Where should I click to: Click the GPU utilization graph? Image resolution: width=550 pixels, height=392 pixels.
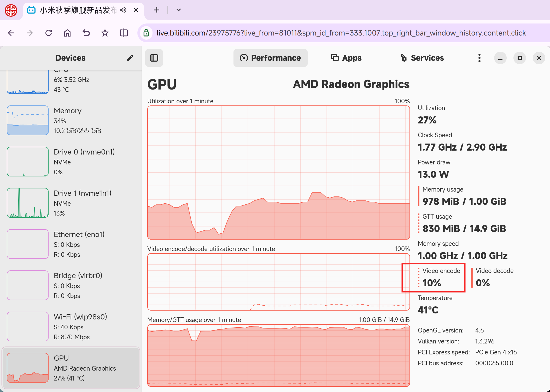pos(279,173)
